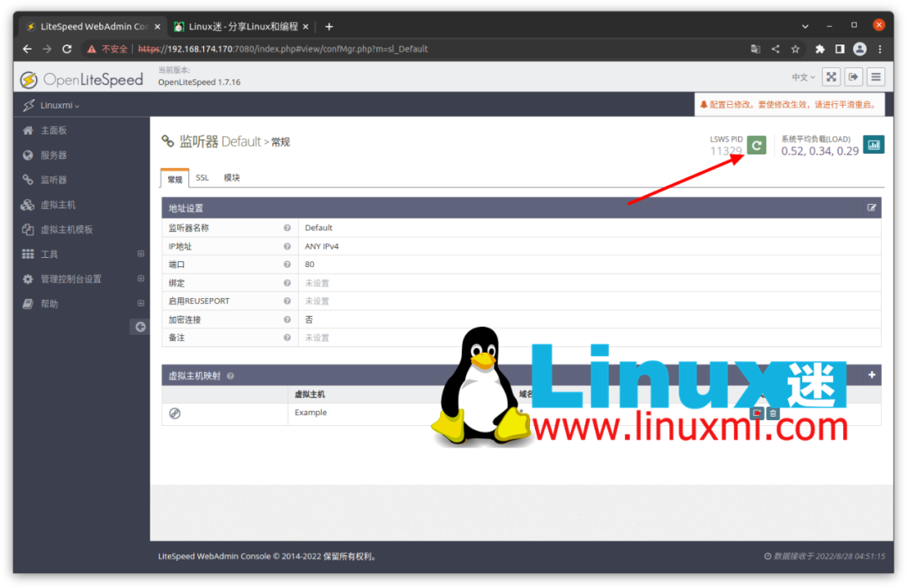
Task: Switch to the Linux迷 browser tab
Action: [243, 27]
